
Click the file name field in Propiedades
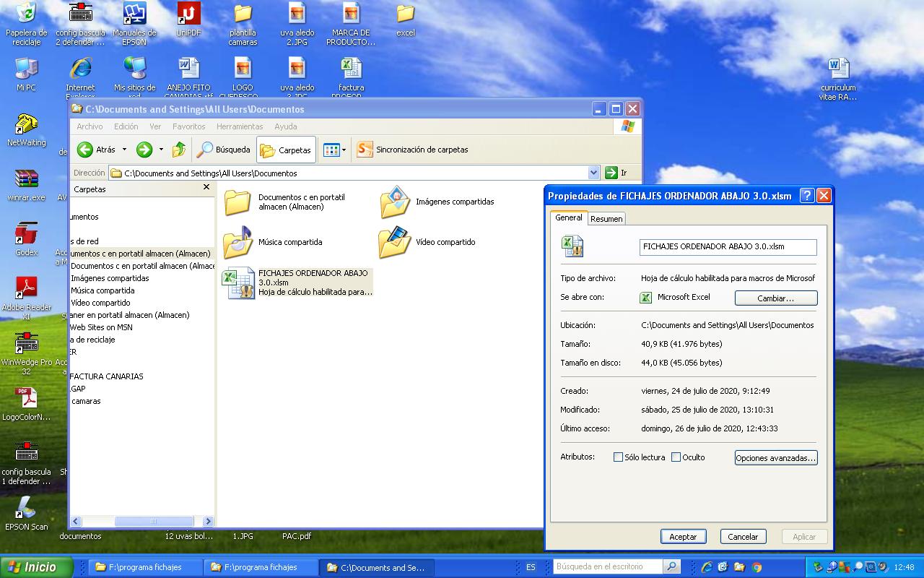[728, 246]
